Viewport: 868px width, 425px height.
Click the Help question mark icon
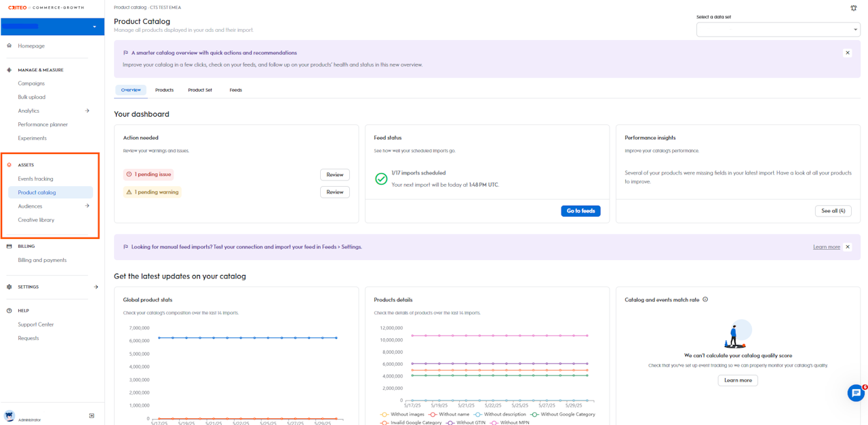coord(9,311)
